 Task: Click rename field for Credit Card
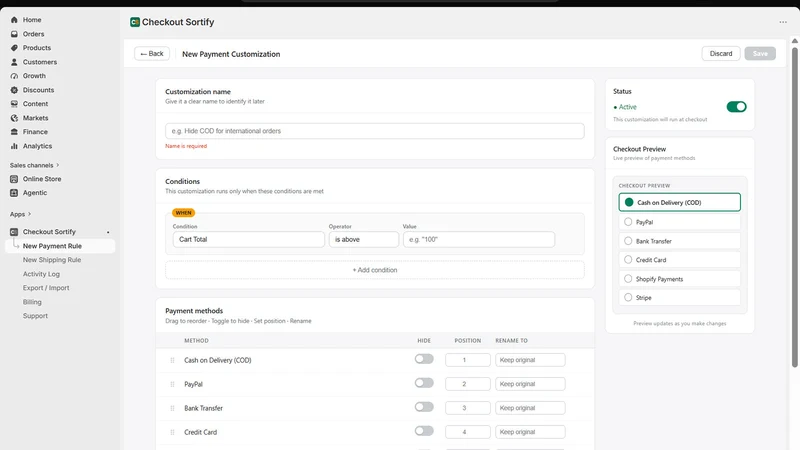click(530, 432)
